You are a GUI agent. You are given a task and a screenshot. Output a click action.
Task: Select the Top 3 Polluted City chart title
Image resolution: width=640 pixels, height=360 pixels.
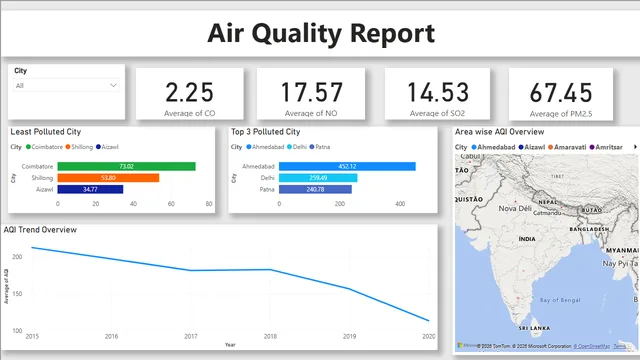tap(265, 132)
